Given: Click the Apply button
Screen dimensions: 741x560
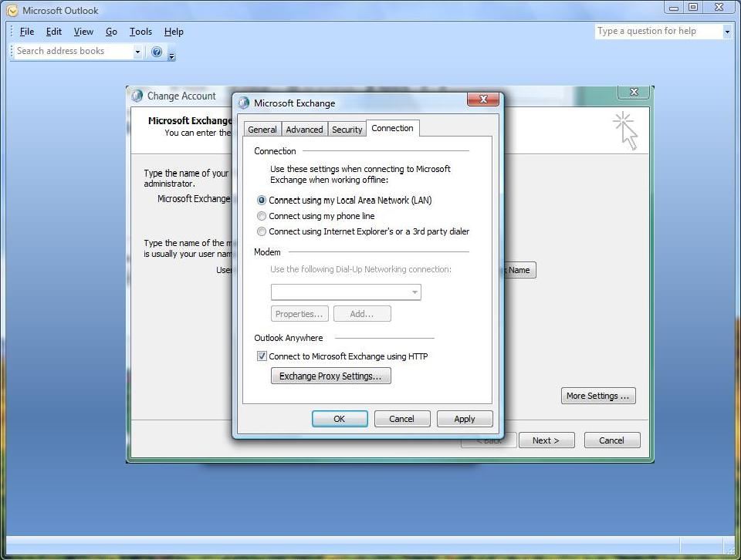Looking at the screenshot, I should [x=465, y=419].
